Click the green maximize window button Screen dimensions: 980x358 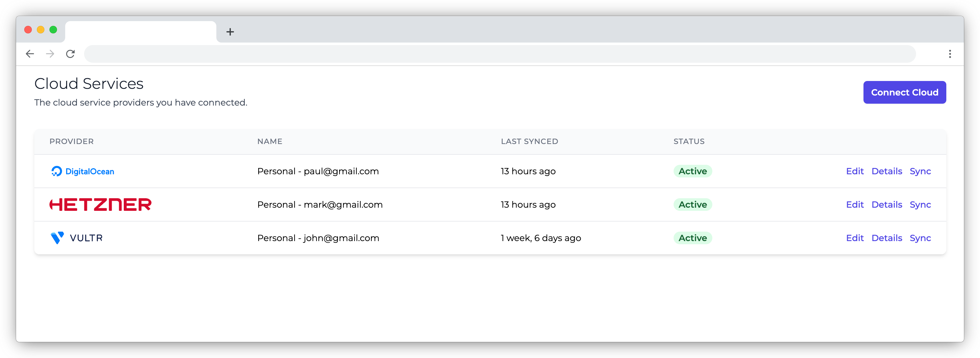click(53, 30)
